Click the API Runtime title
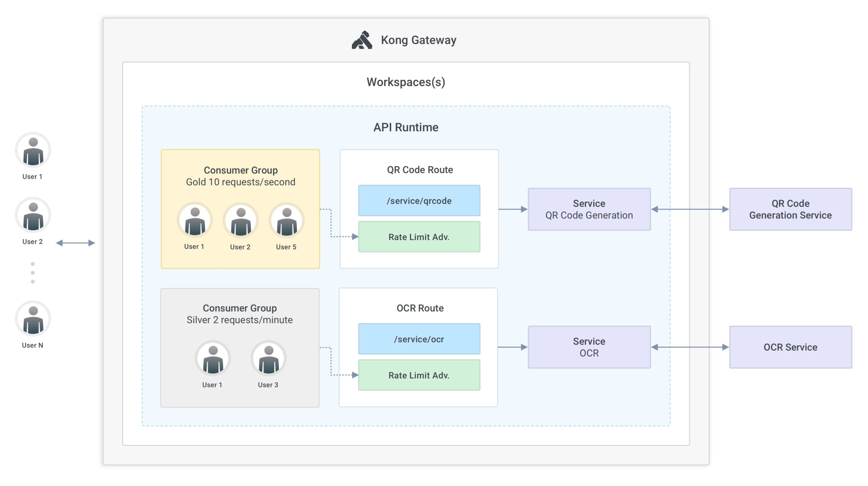 pyautogui.click(x=406, y=127)
